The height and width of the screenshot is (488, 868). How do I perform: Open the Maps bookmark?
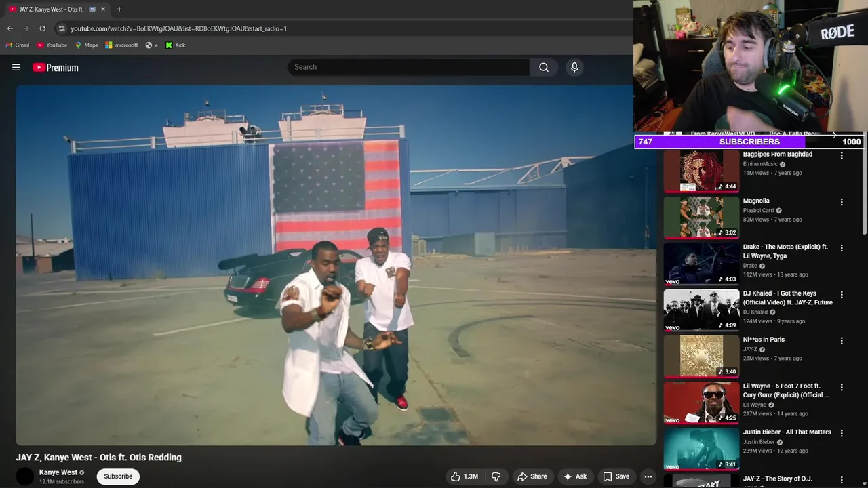(86, 45)
